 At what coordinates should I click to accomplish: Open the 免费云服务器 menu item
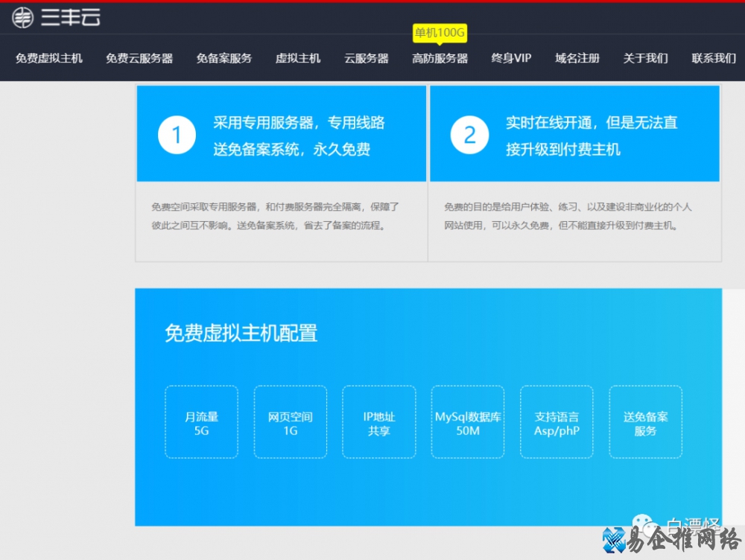tap(139, 58)
